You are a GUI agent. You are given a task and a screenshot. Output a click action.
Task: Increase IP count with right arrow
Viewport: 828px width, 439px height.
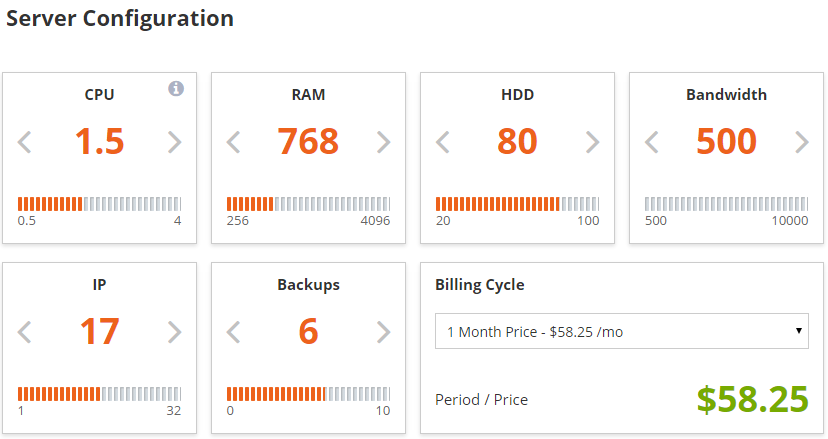(x=175, y=332)
